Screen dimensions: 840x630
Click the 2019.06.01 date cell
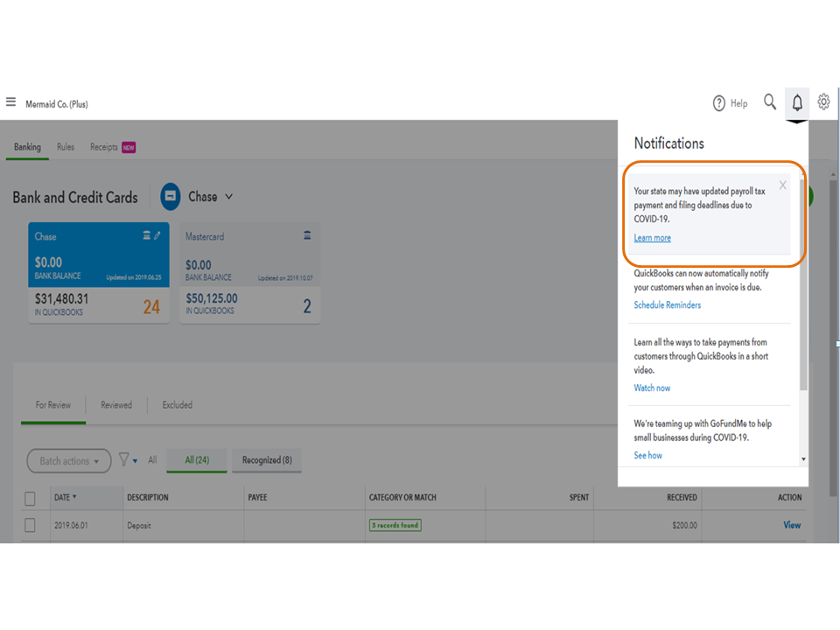[71, 526]
